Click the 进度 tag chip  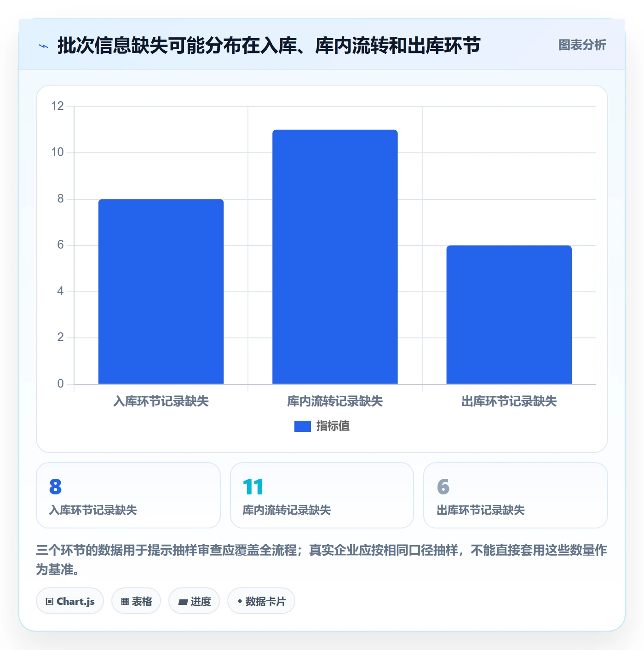pyautogui.click(x=194, y=601)
